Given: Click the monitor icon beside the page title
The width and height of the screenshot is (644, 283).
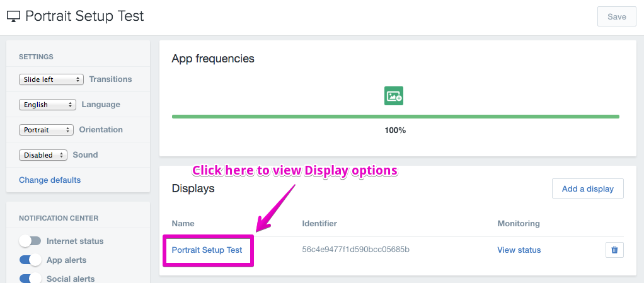Looking at the screenshot, I should point(14,16).
